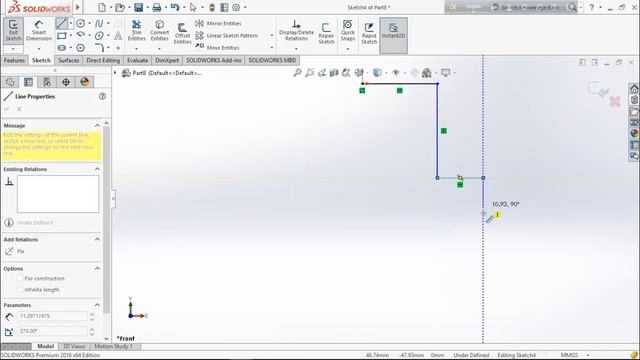This screenshot has height=360, width=640.
Task: Open Display/Delete Relations tool
Action: (296, 31)
